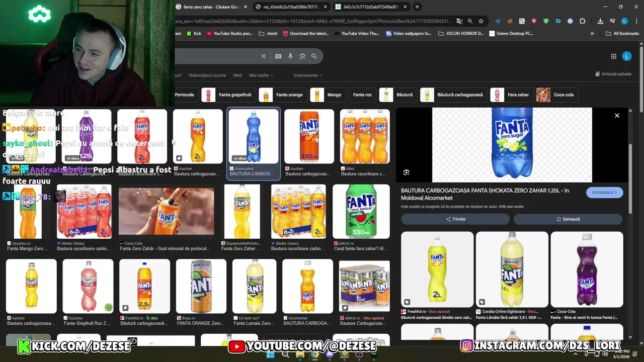Click the 'Accesează' visit button
644x362 pixels.
pyautogui.click(x=604, y=193)
